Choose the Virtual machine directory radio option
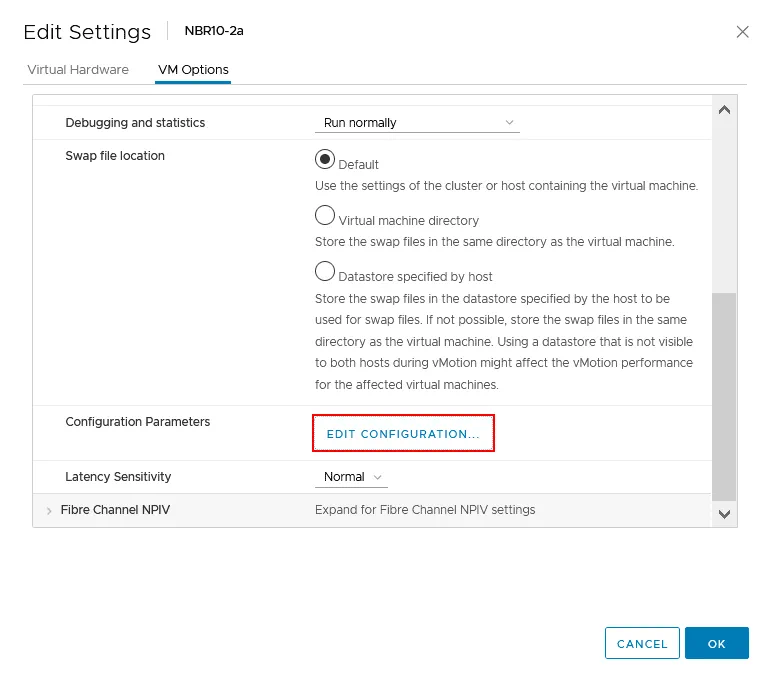 325,216
